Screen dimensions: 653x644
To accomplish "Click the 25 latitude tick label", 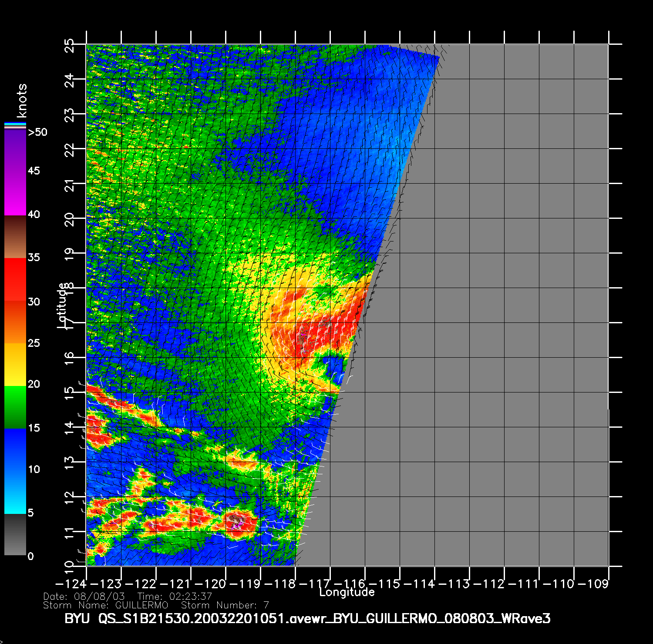I will [x=70, y=46].
